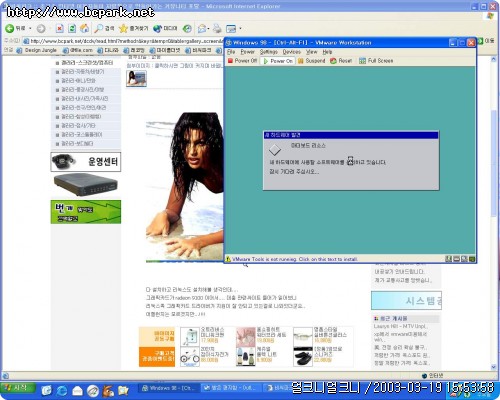Click the first Quick Launch icon next to Start
The height and width of the screenshot is (400, 500).
(47, 390)
